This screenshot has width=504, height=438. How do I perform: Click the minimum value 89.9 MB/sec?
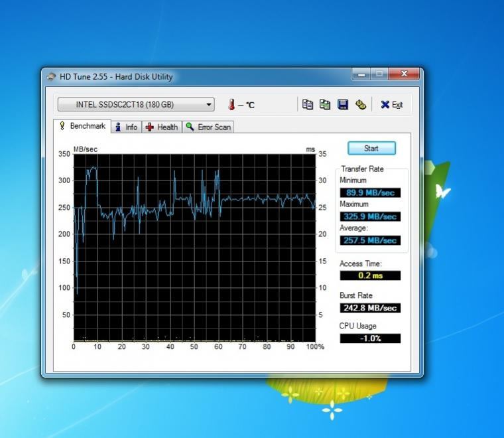(x=370, y=192)
